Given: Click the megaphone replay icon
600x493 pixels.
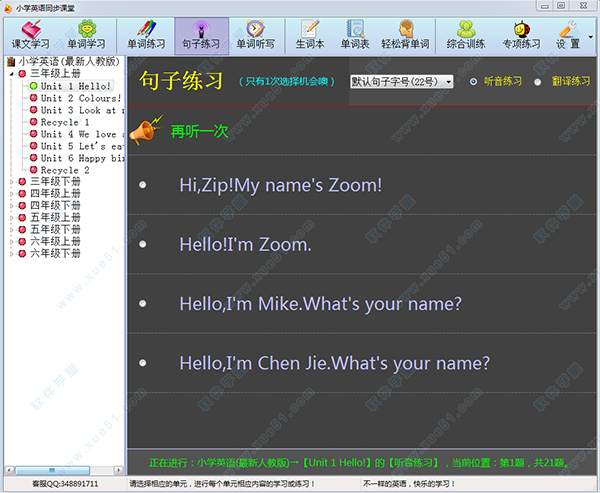Looking at the screenshot, I should coord(146,130).
